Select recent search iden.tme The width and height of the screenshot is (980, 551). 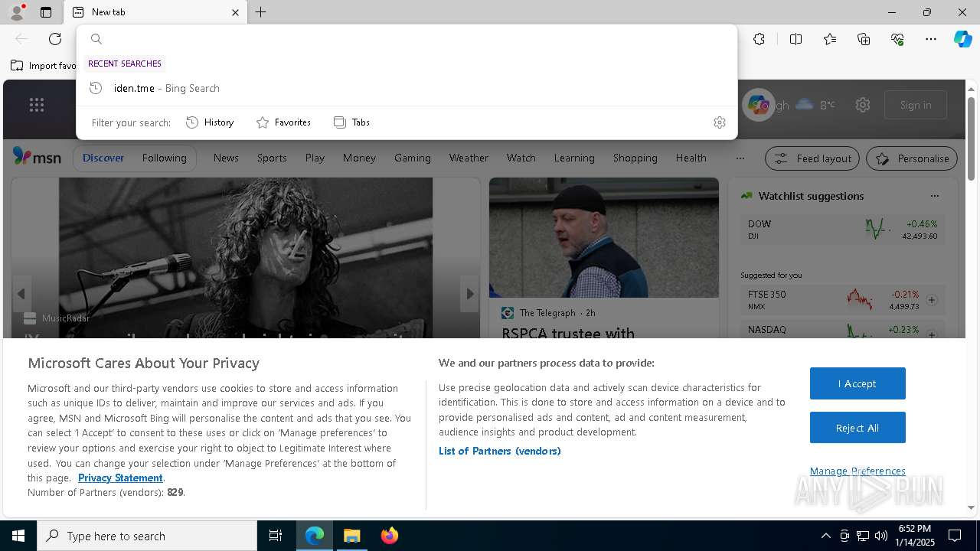click(x=407, y=88)
